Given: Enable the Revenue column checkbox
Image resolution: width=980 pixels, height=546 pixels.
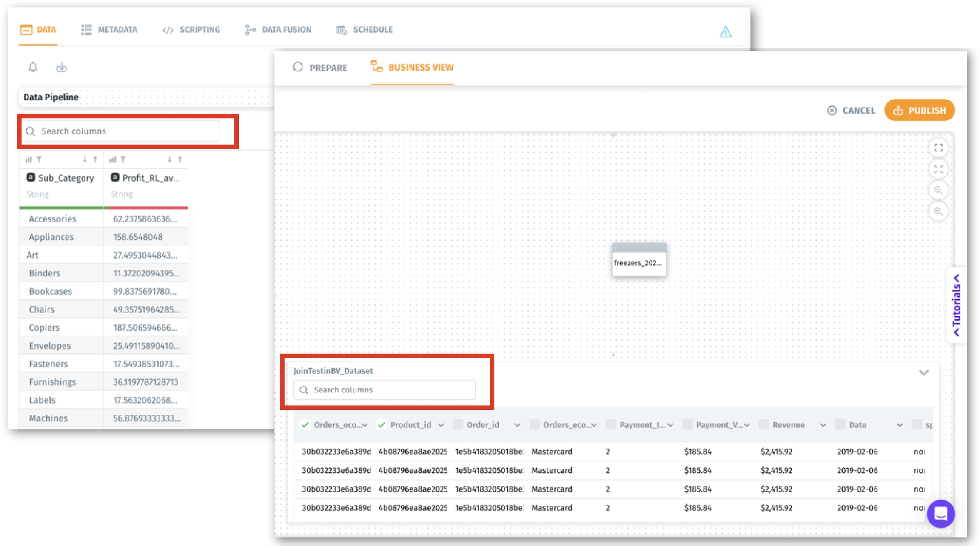Looking at the screenshot, I should [764, 424].
